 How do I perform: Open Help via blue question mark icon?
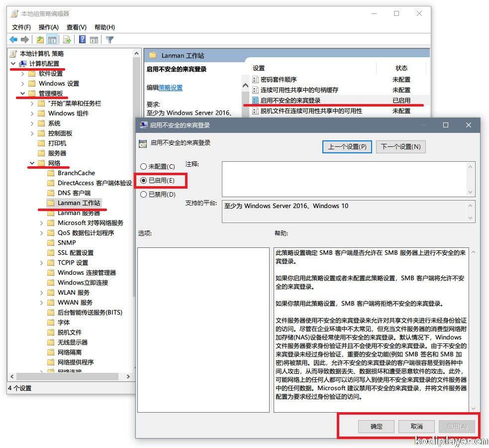(x=82, y=40)
